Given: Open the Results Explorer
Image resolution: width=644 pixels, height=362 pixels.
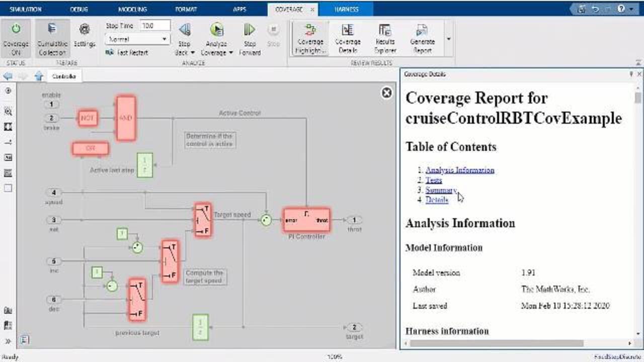Looking at the screenshot, I should click(385, 31).
